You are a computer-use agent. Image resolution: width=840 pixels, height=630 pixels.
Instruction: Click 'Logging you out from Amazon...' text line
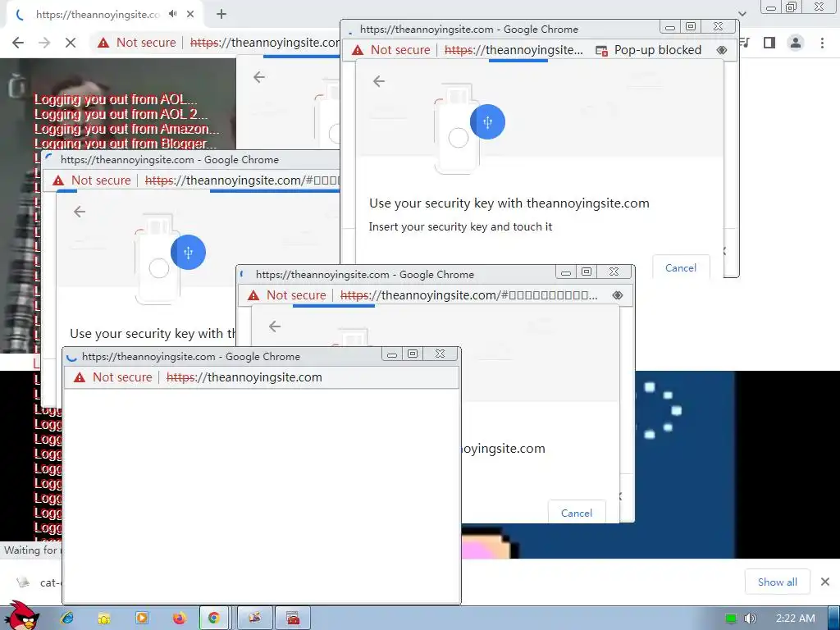tap(127, 129)
